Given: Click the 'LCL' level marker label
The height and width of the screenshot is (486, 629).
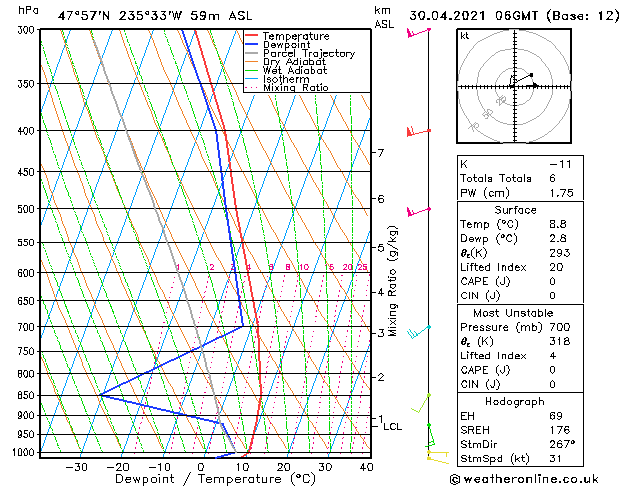Looking at the screenshot, I should [392, 427].
